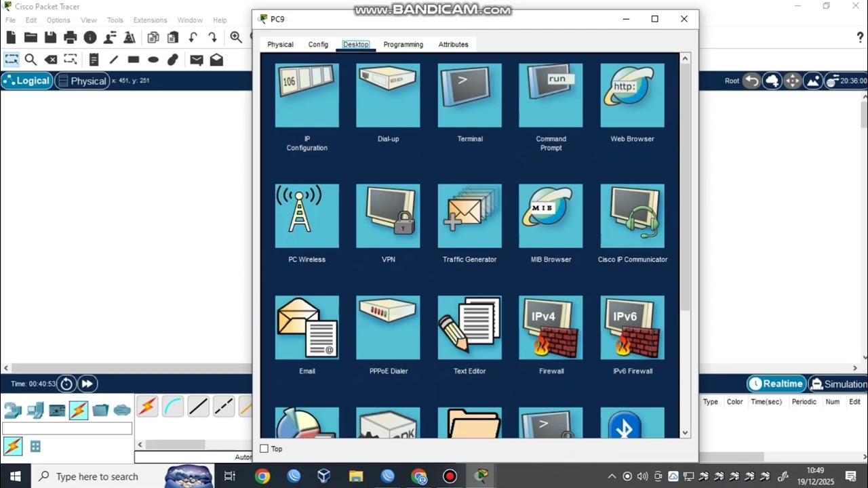This screenshot has height=488, width=868.
Task: Go to the Programming tab of PC9
Action: 403,45
